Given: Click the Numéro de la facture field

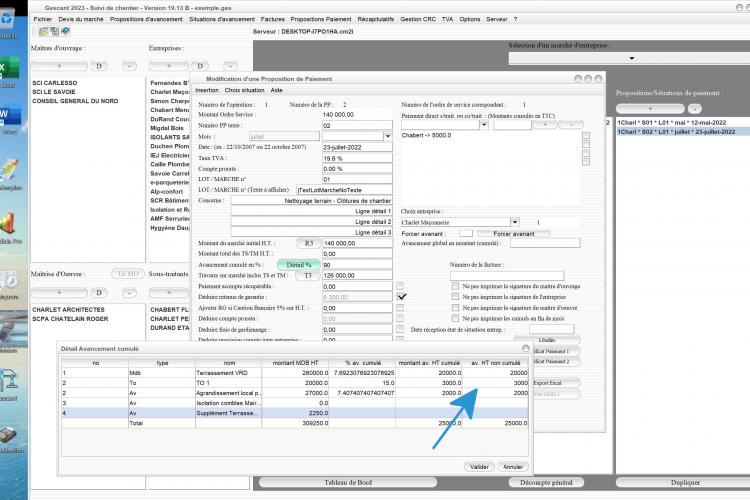Looking at the screenshot, I should [x=507, y=276].
